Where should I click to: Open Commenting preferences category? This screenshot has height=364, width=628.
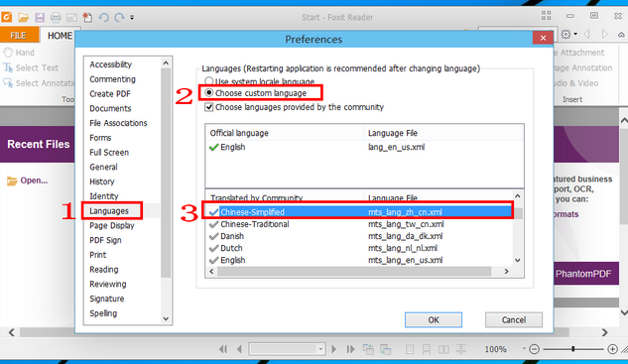pyautogui.click(x=112, y=79)
